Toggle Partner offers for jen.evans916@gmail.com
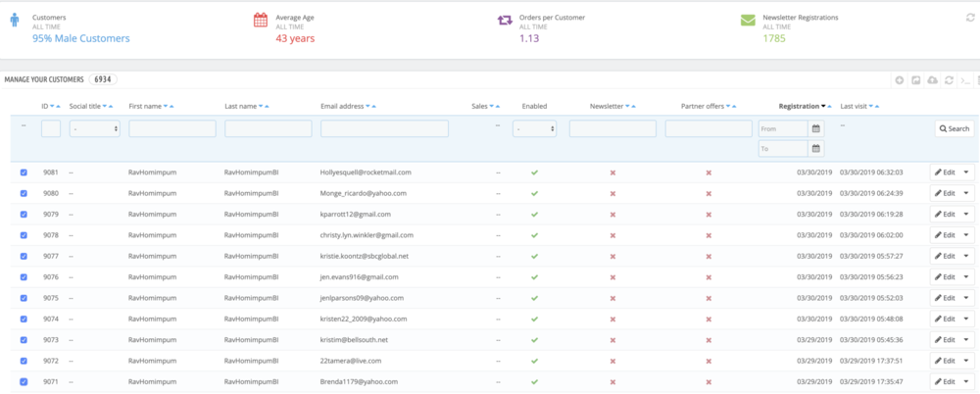Screen dimensions: 980x394 (x=709, y=277)
